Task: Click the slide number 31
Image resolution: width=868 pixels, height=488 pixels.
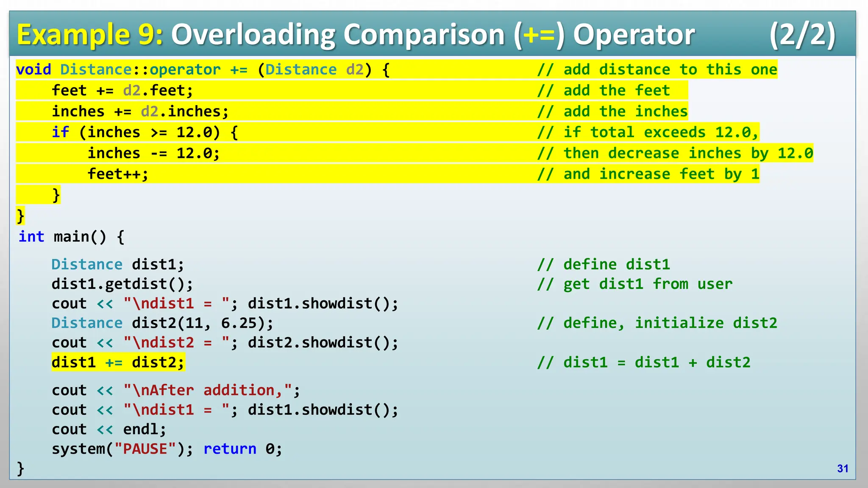Action: coord(843,469)
